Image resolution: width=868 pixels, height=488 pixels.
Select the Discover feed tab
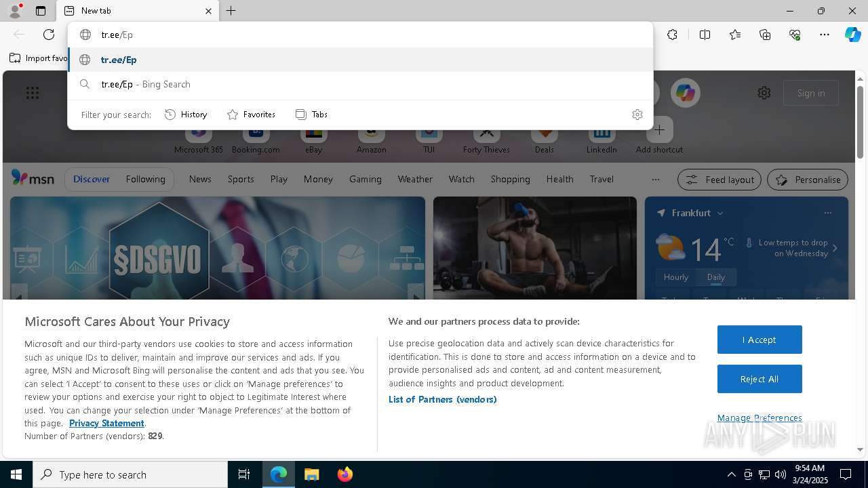92,179
